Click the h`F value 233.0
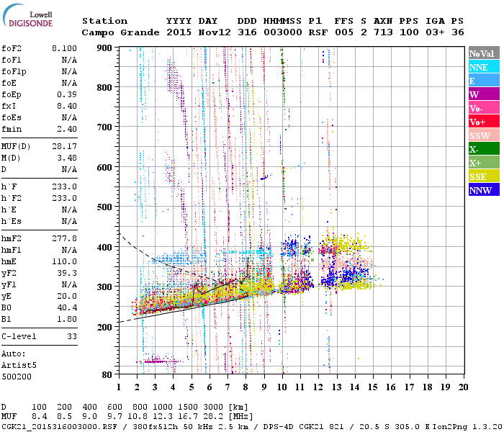The width and height of the screenshot is (504, 432). tap(64, 186)
